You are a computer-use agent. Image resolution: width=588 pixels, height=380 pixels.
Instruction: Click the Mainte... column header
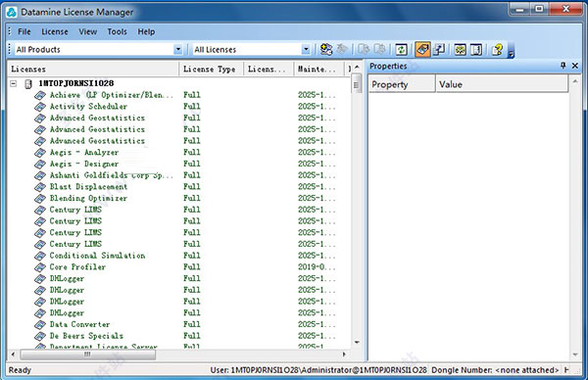click(319, 69)
